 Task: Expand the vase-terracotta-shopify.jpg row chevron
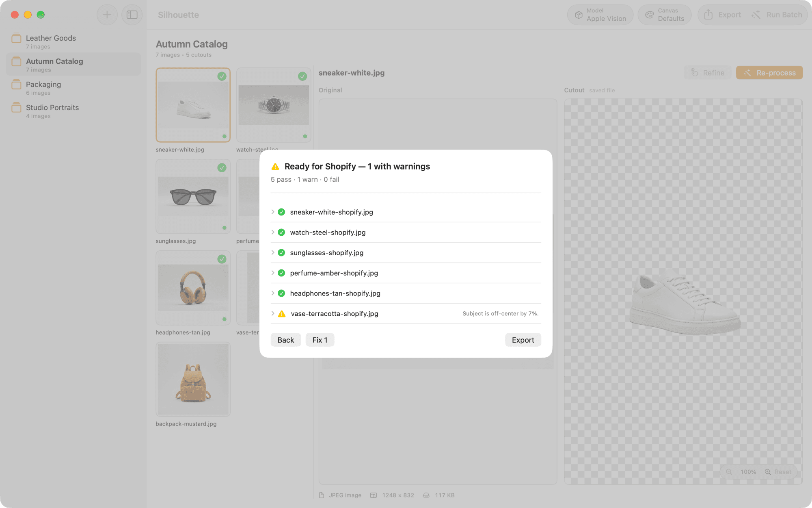coord(273,313)
